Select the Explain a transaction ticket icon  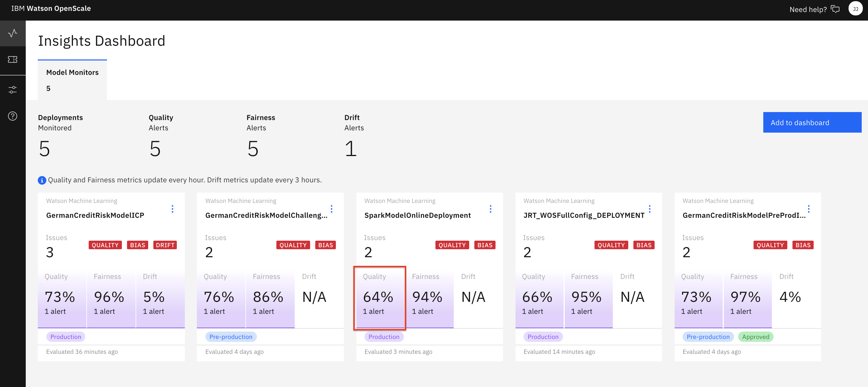[13, 59]
